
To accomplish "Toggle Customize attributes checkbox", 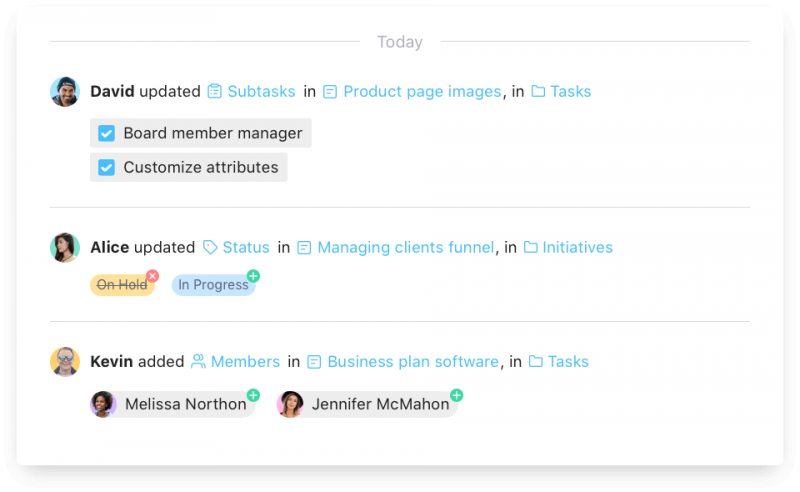I will [x=107, y=167].
